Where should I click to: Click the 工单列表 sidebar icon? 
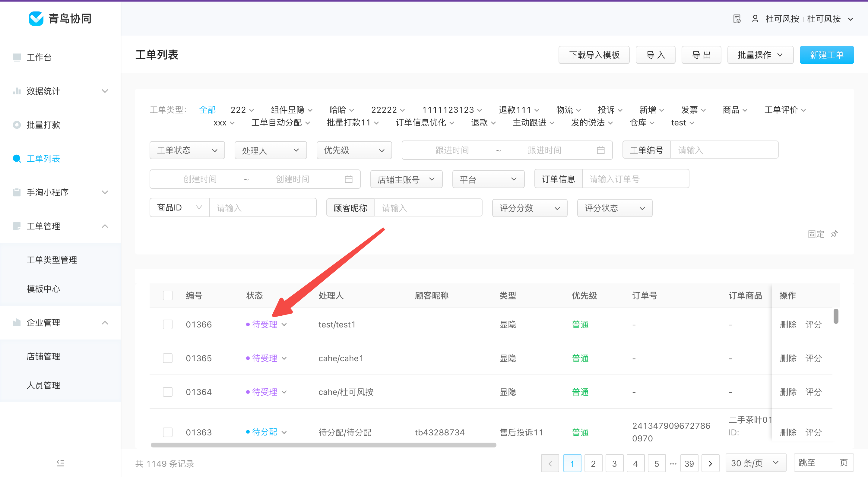click(x=17, y=159)
